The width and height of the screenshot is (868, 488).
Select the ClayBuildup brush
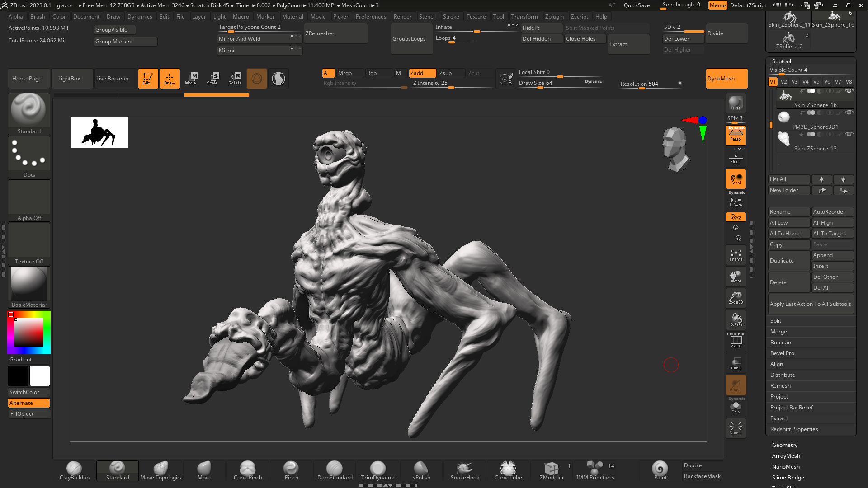pyautogui.click(x=74, y=470)
